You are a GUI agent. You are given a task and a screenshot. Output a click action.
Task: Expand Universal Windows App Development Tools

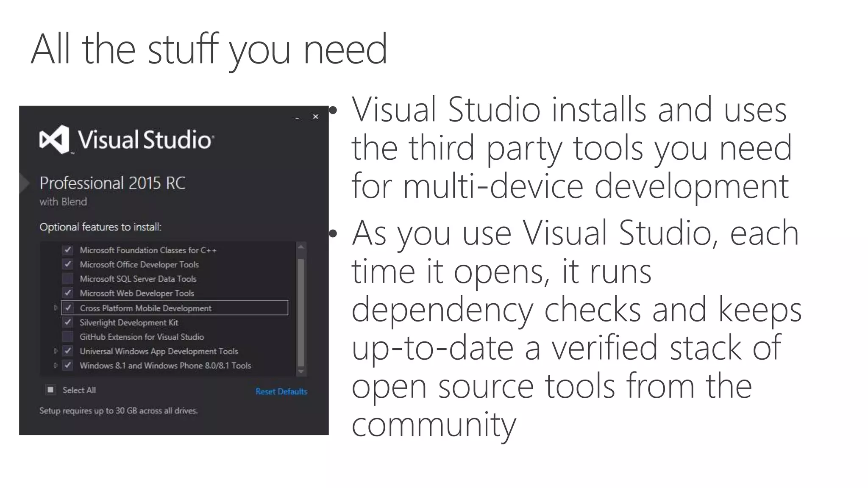pos(56,351)
